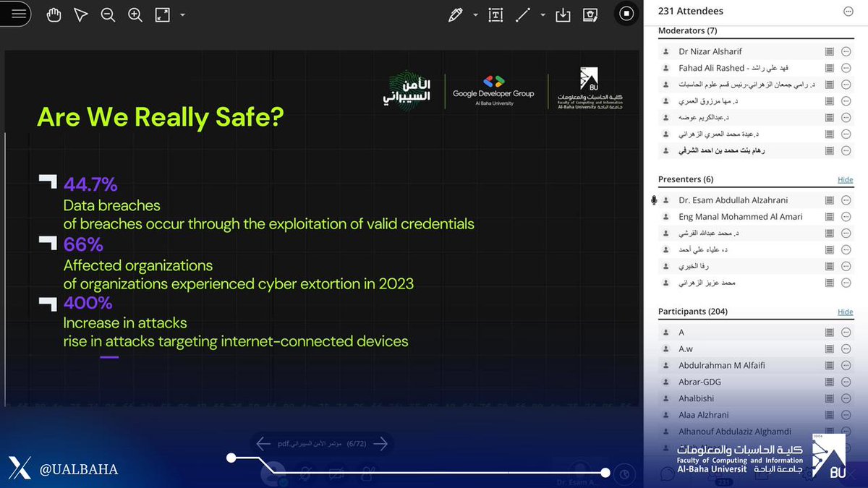This screenshot has height=488, width=868.
Task: Select presenter Eng Manal Mohammed Al Amari
Action: point(741,217)
